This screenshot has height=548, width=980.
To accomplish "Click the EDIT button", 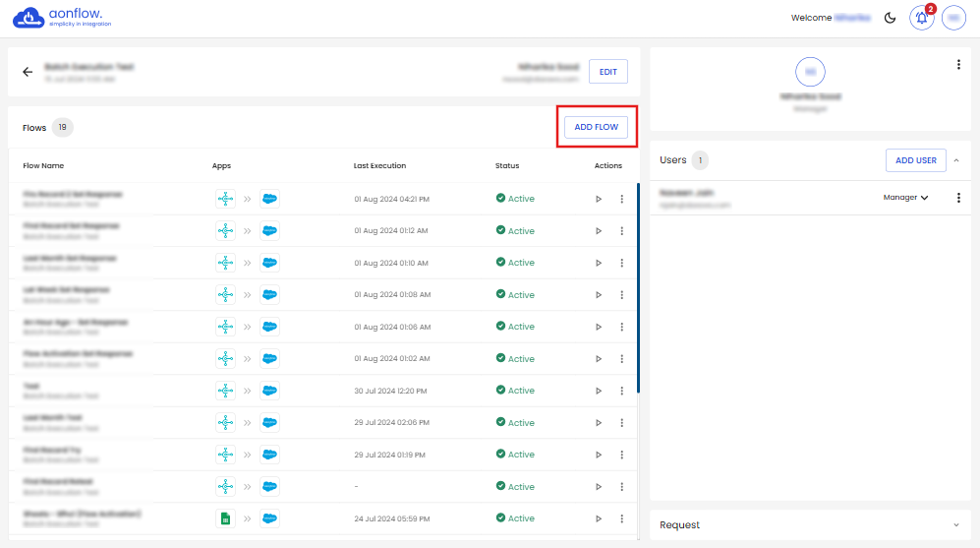I will (607, 72).
